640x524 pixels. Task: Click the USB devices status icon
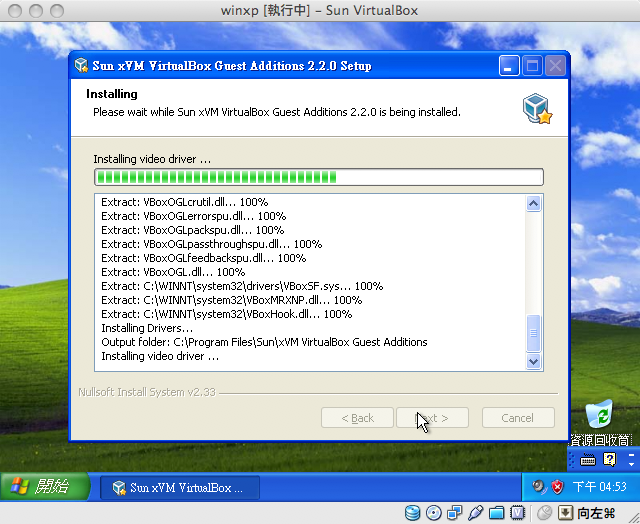pyautogui.click(x=475, y=513)
